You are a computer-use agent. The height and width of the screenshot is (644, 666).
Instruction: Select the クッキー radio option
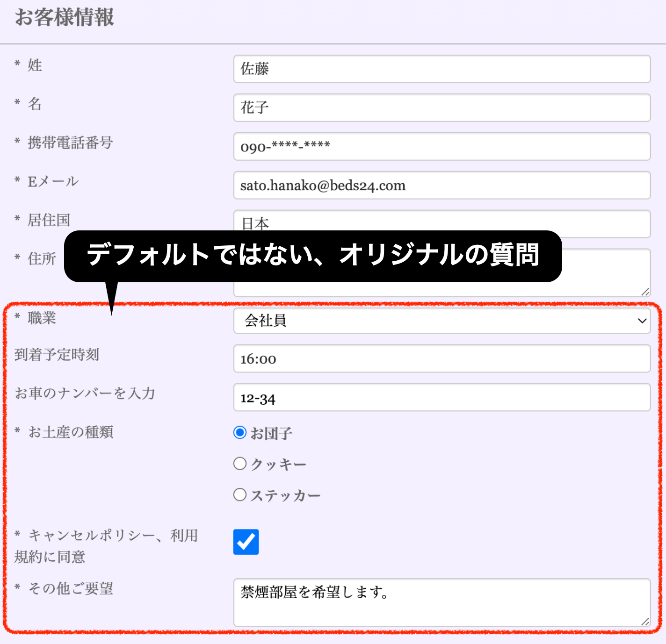(240, 464)
